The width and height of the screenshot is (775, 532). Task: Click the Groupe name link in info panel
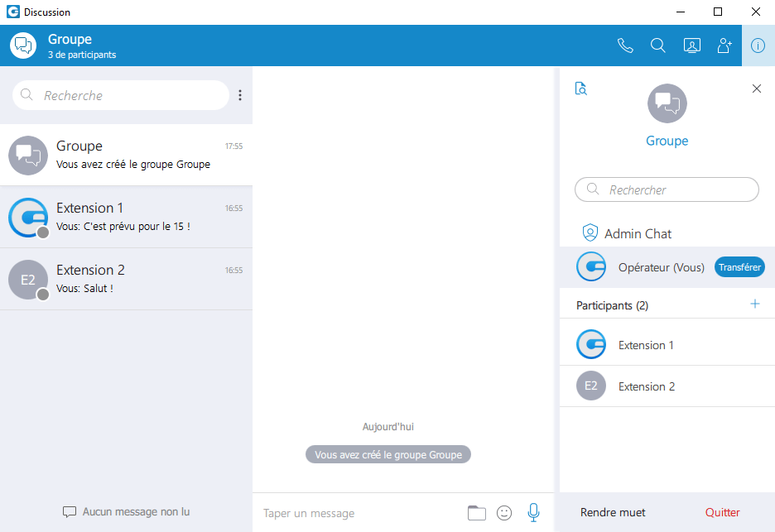coord(667,141)
